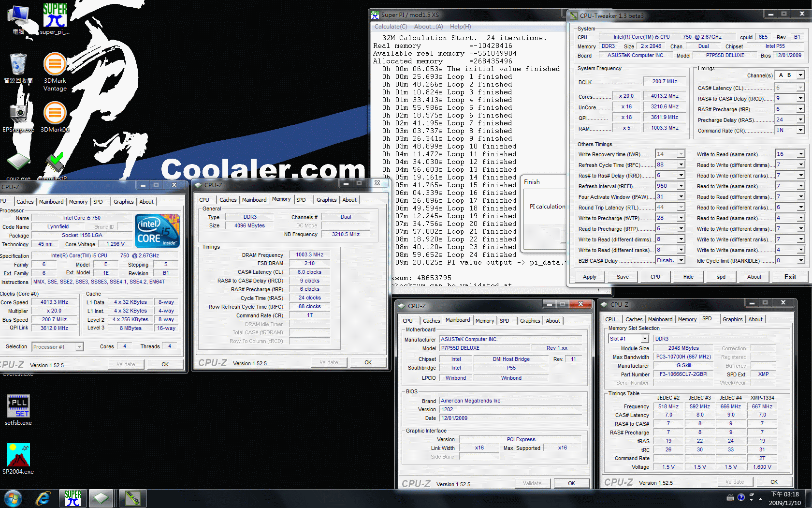This screenshot has width=812, height=508.
Task: Select Memory tab in SPD CPU-Z window
Action: [x=687, y=319]
